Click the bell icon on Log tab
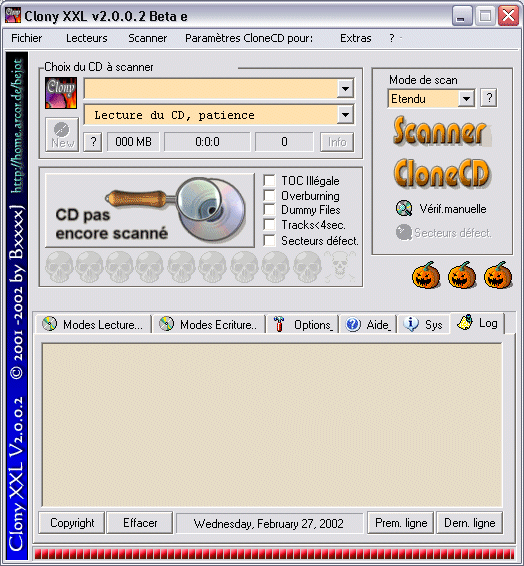This screenshot has width=524, height=566. (x=465, y=322)
